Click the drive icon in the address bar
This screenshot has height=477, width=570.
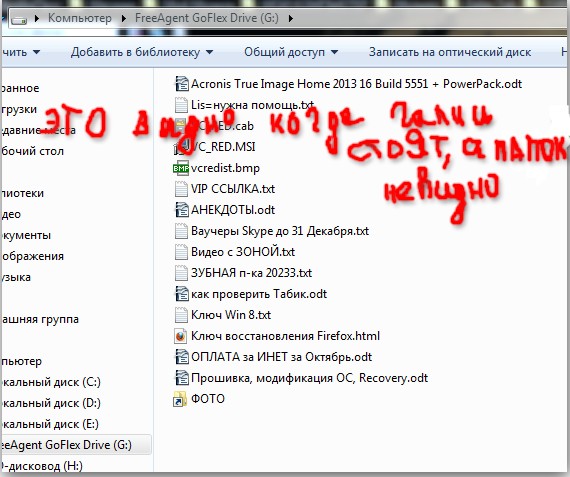19,19
